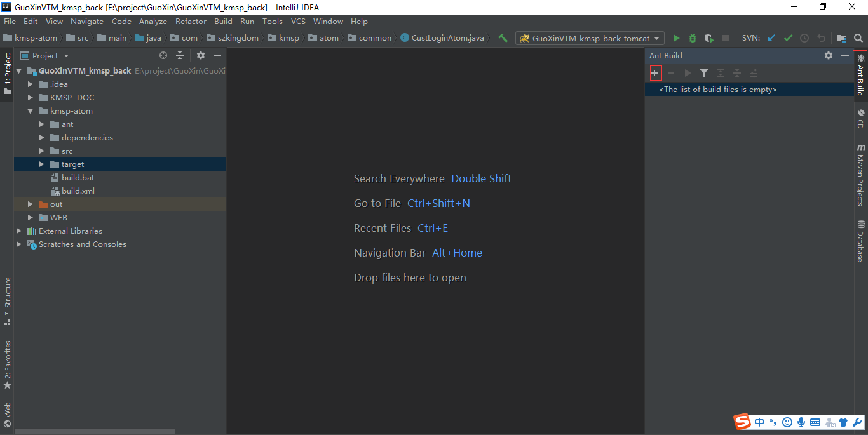Expand the .idea folder arrow
The width and height of the screenshot is (868, 435).
31,84
